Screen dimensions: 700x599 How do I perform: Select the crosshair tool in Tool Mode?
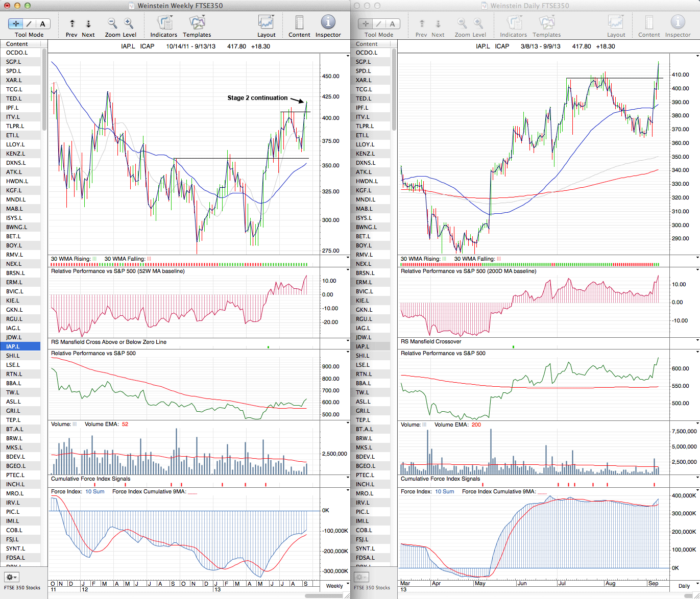tap(16, 23)
